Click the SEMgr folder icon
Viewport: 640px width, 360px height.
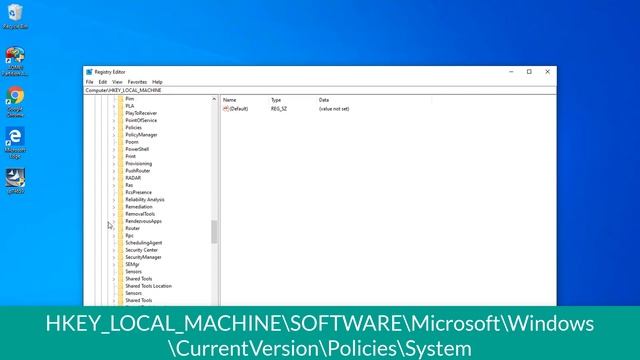pos(120,264)
